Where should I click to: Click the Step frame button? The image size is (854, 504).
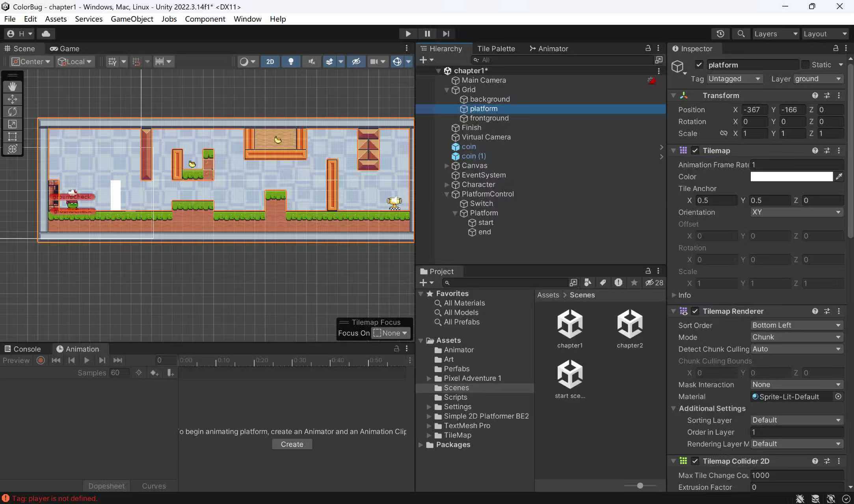(x=446, y=34)
